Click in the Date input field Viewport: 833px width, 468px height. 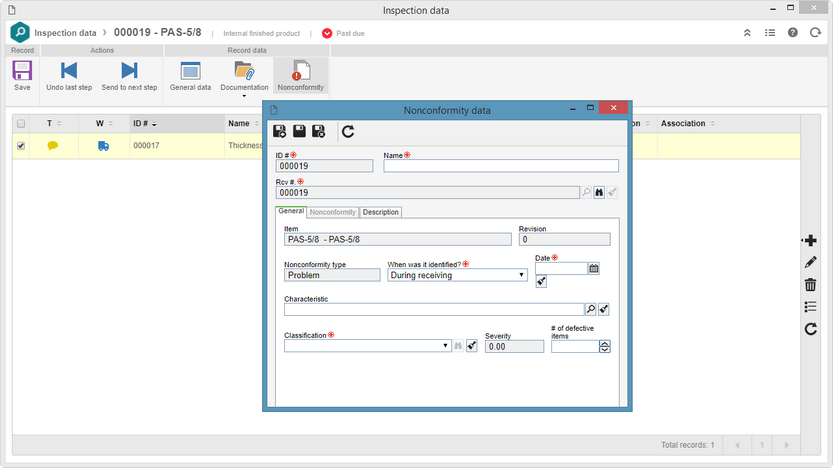[561, 268]
